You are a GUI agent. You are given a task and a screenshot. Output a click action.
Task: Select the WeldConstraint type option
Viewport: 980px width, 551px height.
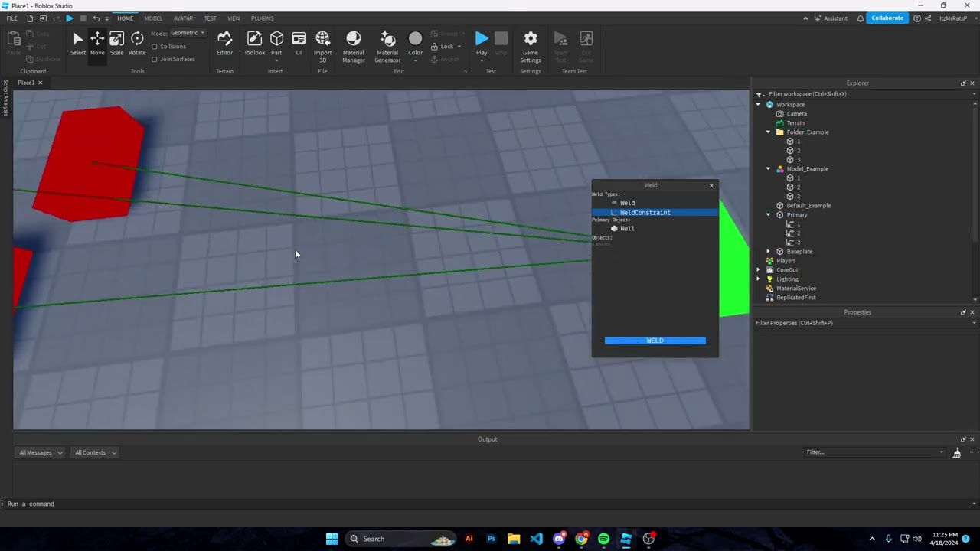pos(655,213)
